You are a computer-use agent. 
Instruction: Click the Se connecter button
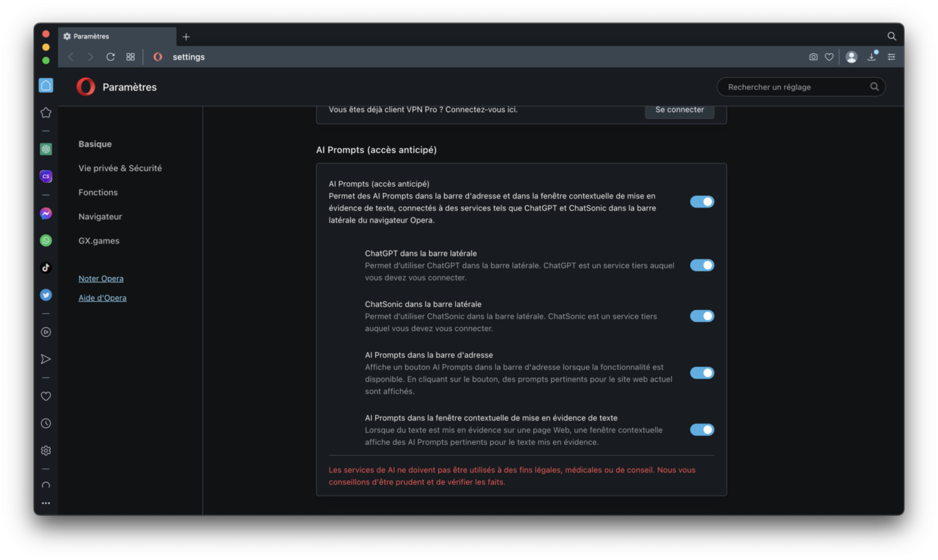click(x=679, y=110)
